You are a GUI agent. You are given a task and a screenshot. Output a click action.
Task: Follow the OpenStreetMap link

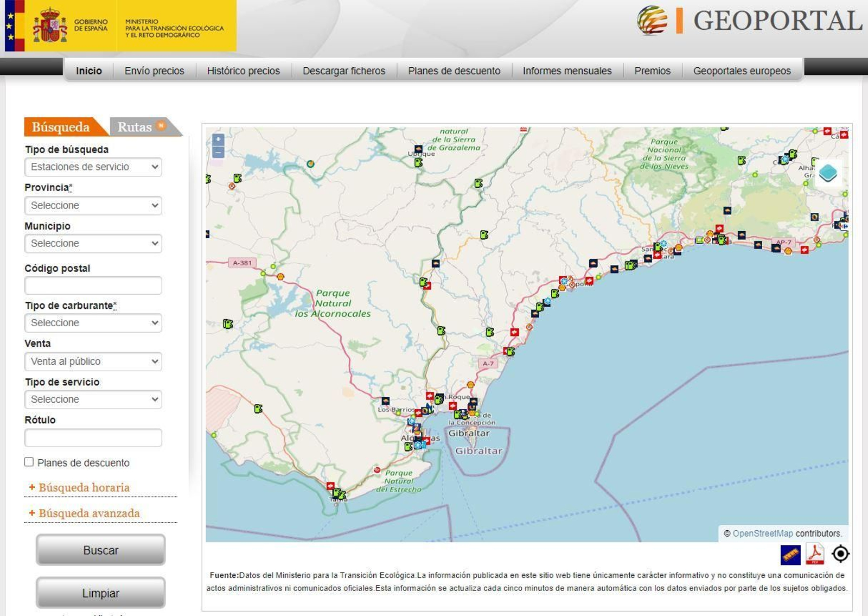pos(762,534)
